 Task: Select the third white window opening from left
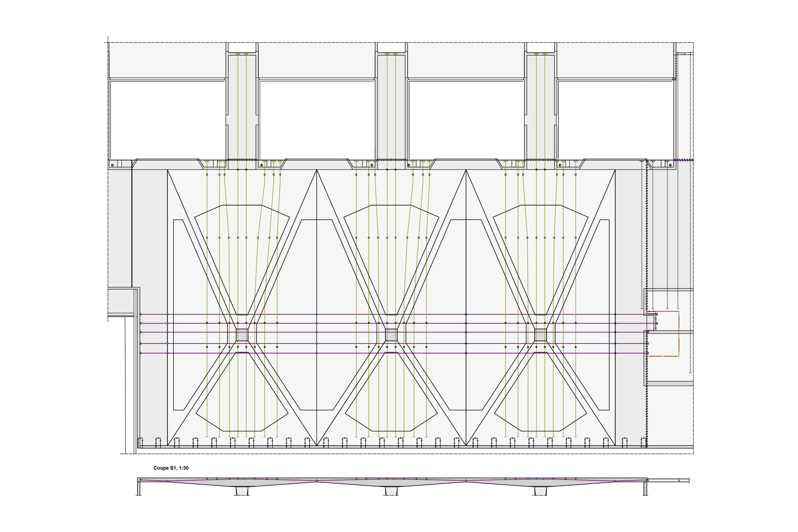(466, 119)
